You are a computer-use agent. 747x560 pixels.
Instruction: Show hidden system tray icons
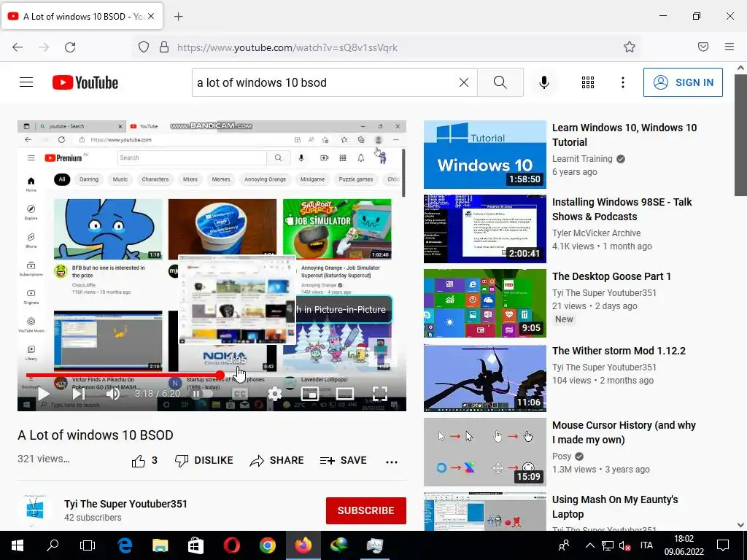(x=589, y=545)
